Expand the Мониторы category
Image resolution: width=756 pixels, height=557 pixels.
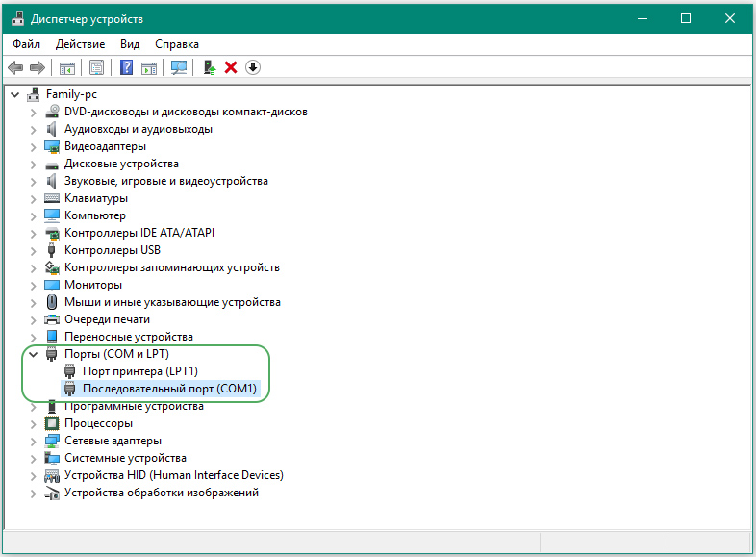point(33,285)
